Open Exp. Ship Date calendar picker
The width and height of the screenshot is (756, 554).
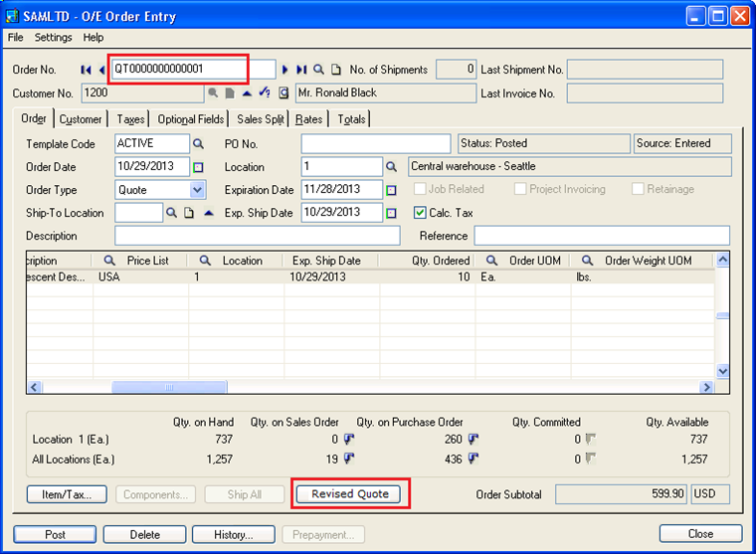click(x=392, y=213)
